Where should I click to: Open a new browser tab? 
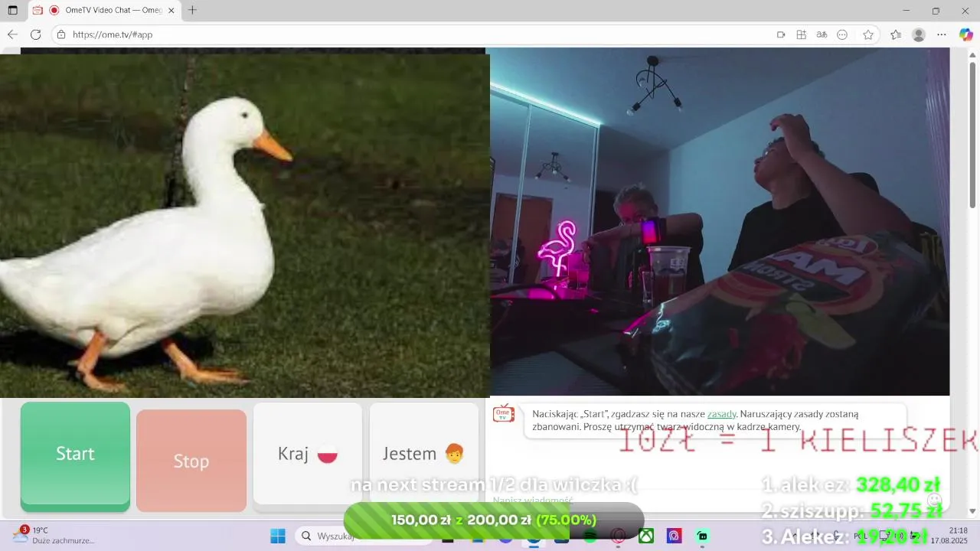[x=192, y=11]
